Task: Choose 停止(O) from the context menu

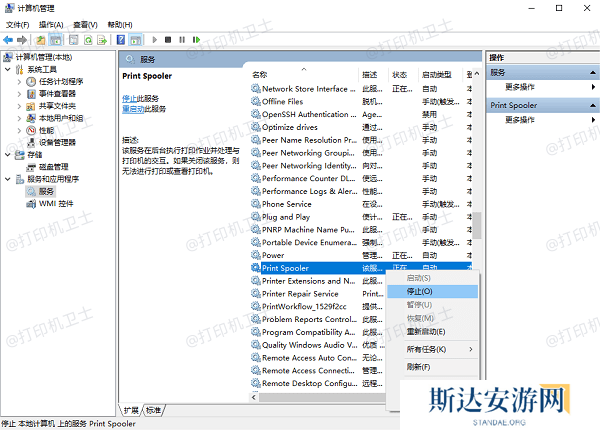Action: point(420,291)
